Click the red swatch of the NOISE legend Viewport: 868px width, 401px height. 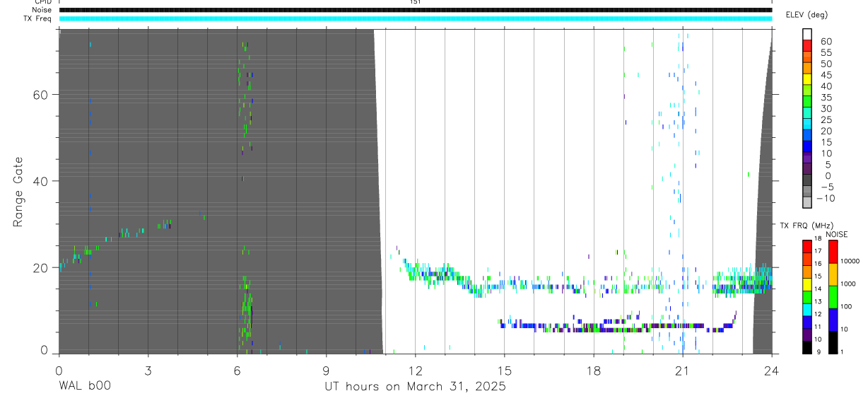[833, 252]
